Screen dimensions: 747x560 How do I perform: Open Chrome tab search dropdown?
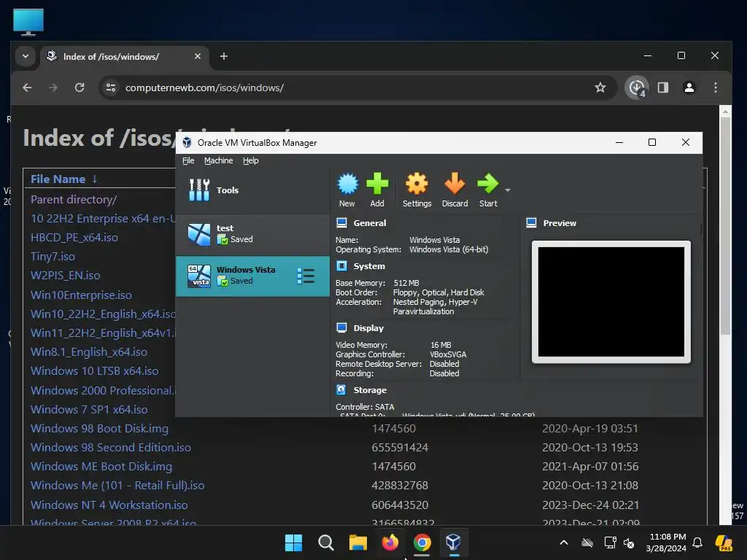(26, 56)
